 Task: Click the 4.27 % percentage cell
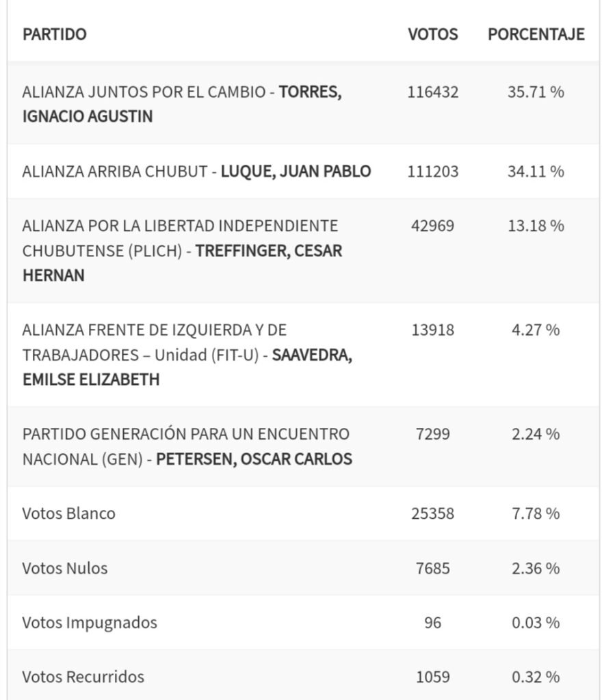tap(536, 330)
